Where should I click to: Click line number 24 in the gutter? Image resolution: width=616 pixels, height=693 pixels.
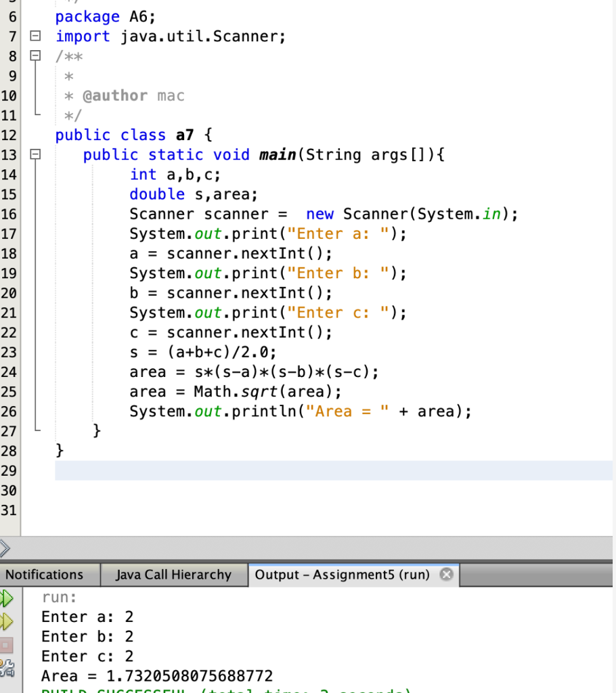click(12, 372)
